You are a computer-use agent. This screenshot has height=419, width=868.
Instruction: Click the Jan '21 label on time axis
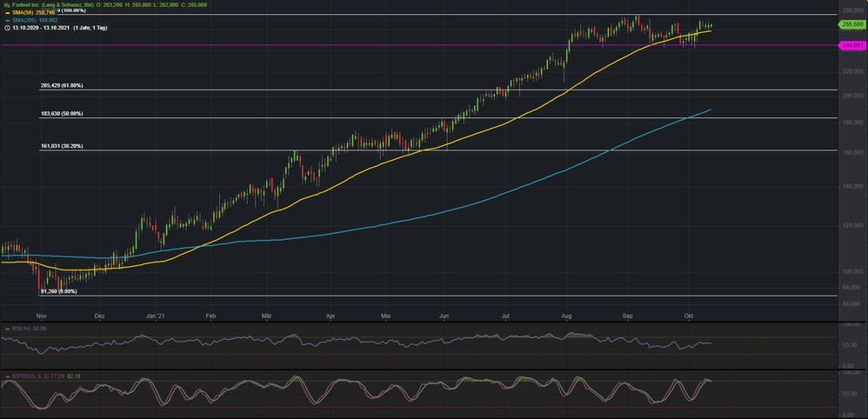pyautogui.click(x=156, y=318)
